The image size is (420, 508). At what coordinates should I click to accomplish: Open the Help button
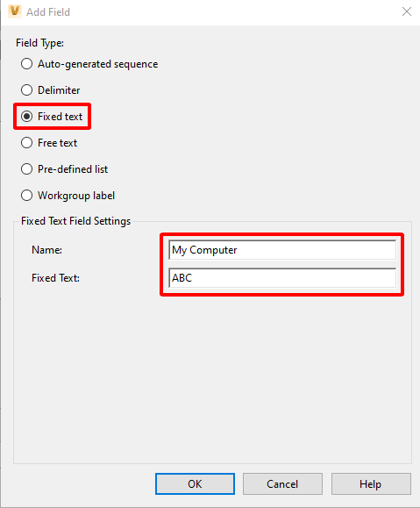tap(371, 484)
